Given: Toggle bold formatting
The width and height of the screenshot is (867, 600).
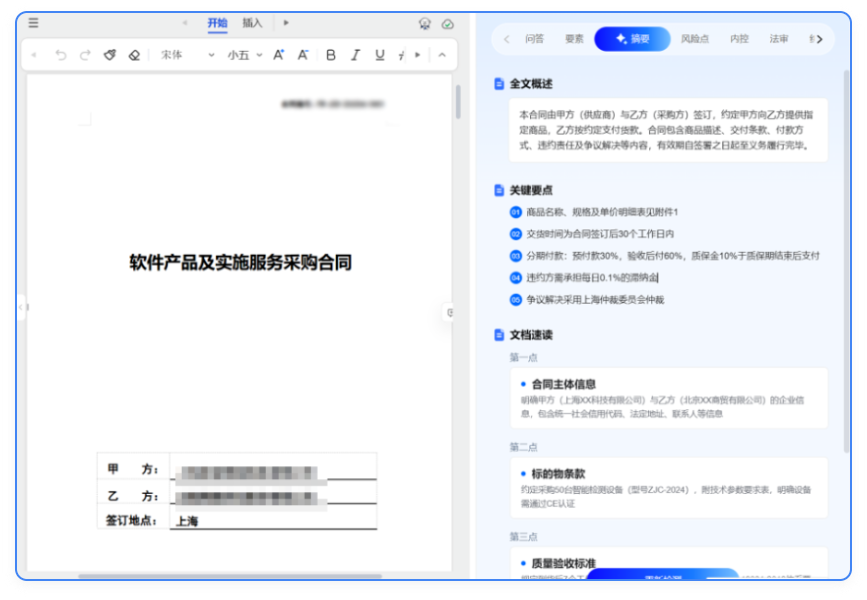Looking at the screenshot, I should 331,55.
